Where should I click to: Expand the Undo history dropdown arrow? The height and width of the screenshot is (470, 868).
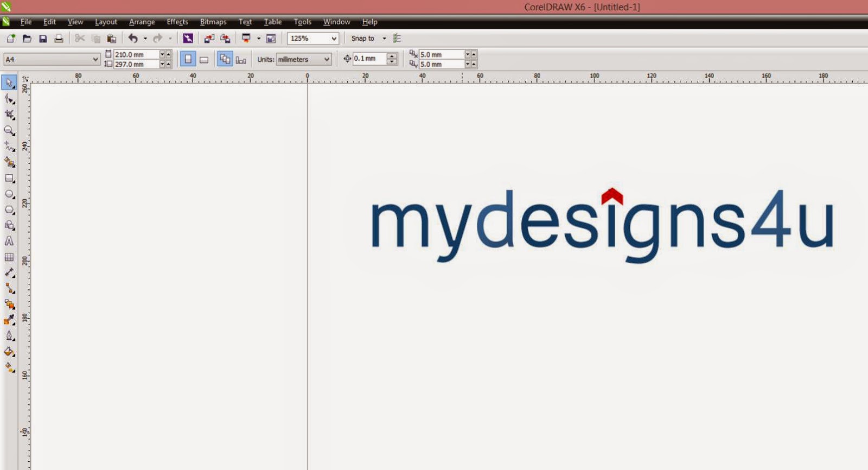click(145, 38)
